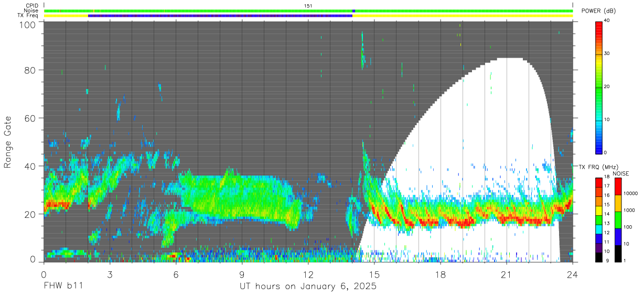Click the 'NOISE' legend title

point(620,173)
